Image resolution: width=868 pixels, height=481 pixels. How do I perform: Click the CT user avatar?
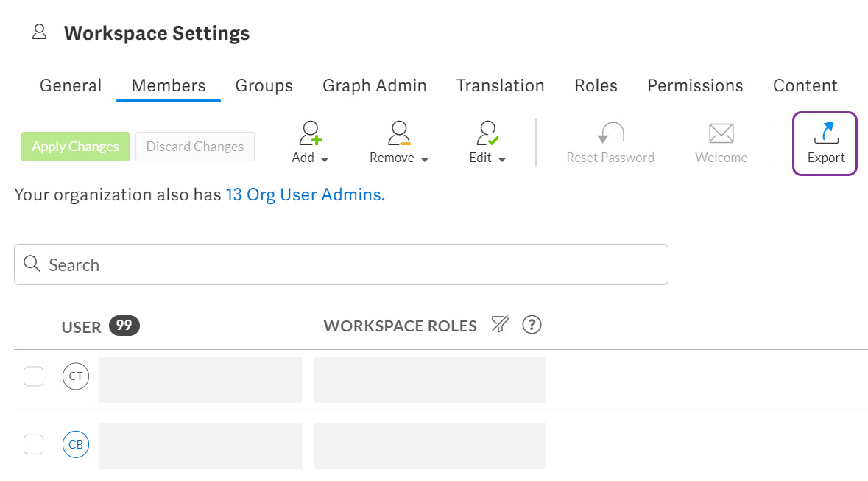(x=76, y=377)
